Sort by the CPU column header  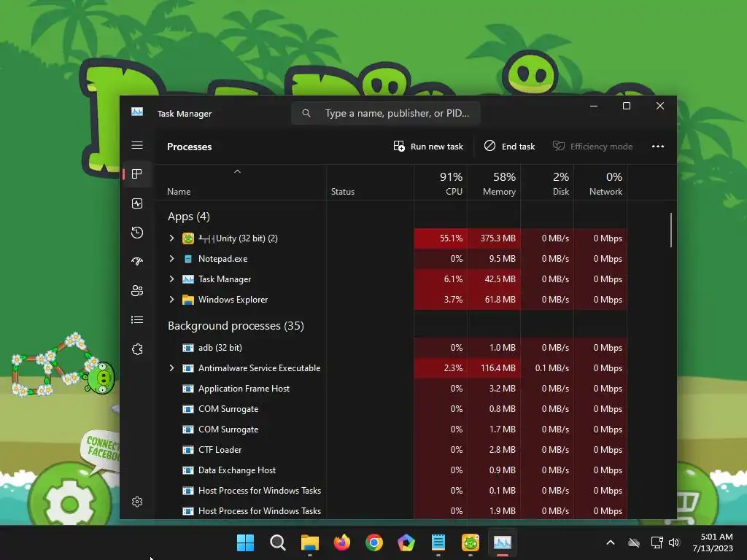point(441,183)
